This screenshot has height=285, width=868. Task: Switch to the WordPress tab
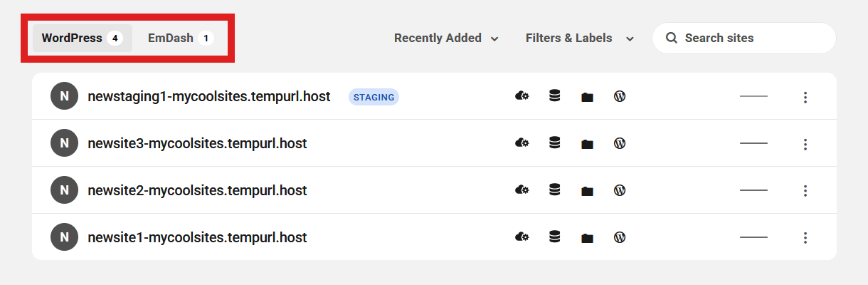[x=83, y=38]
